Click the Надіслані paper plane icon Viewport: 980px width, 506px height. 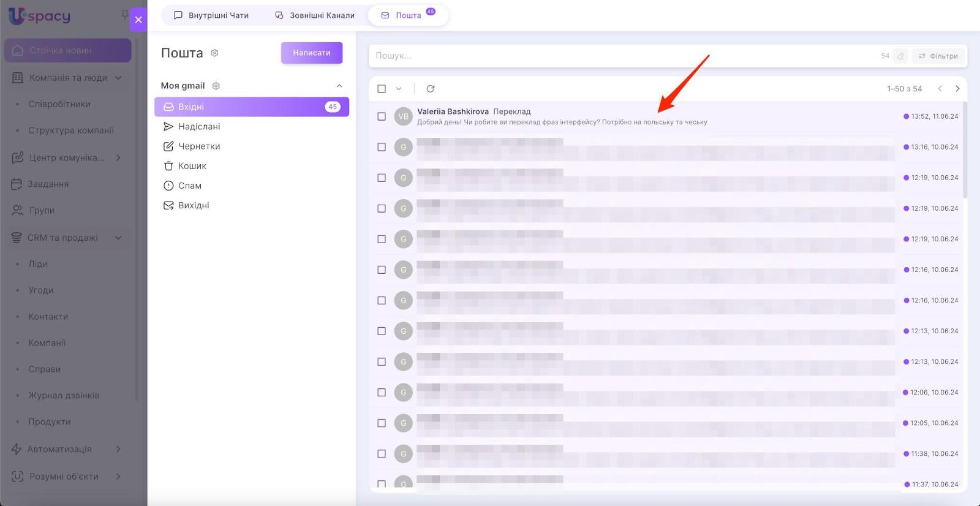[x=168, y=126]
